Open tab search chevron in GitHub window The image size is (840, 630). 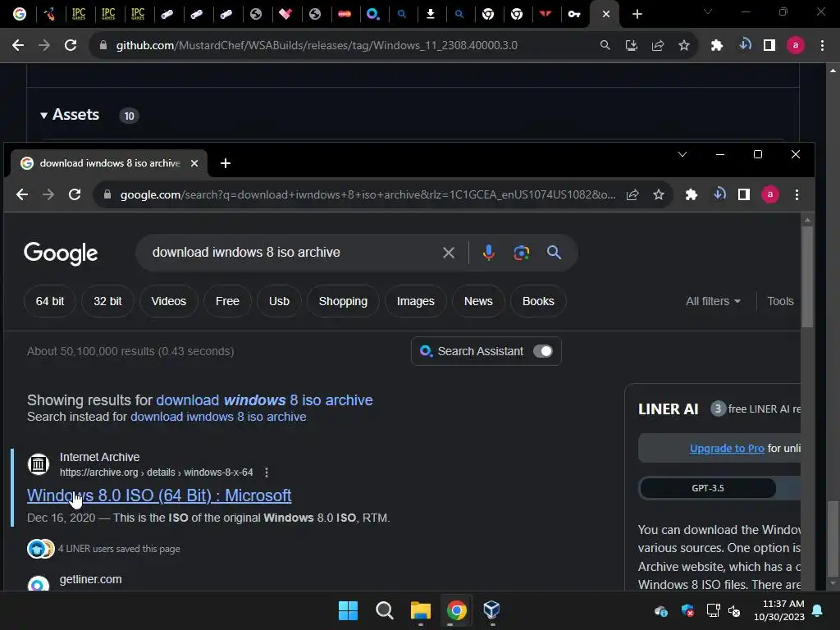pos(708,11)
